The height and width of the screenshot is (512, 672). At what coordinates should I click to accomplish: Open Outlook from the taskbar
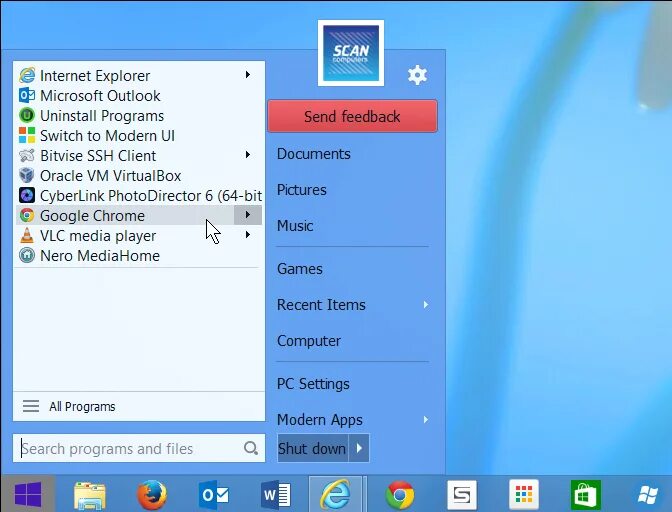click(213, 495)
